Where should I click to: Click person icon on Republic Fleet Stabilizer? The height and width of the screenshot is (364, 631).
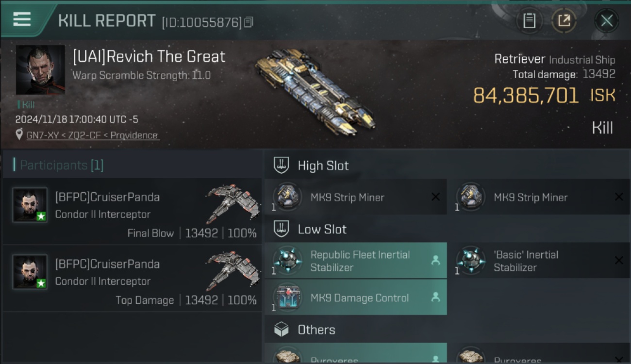click(435, 261)
